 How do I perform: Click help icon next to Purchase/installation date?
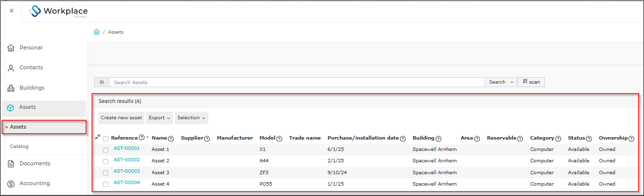coord(403,139)
